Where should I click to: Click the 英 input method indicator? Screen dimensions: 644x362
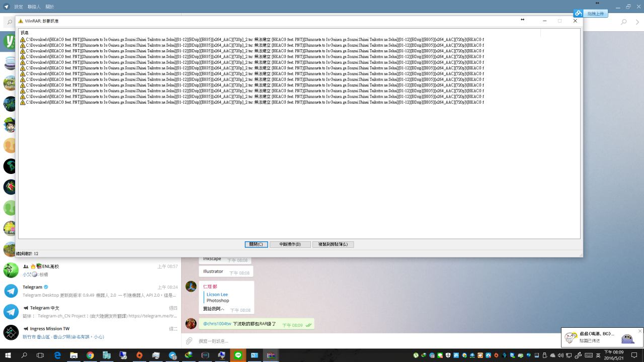click(598, 355)
